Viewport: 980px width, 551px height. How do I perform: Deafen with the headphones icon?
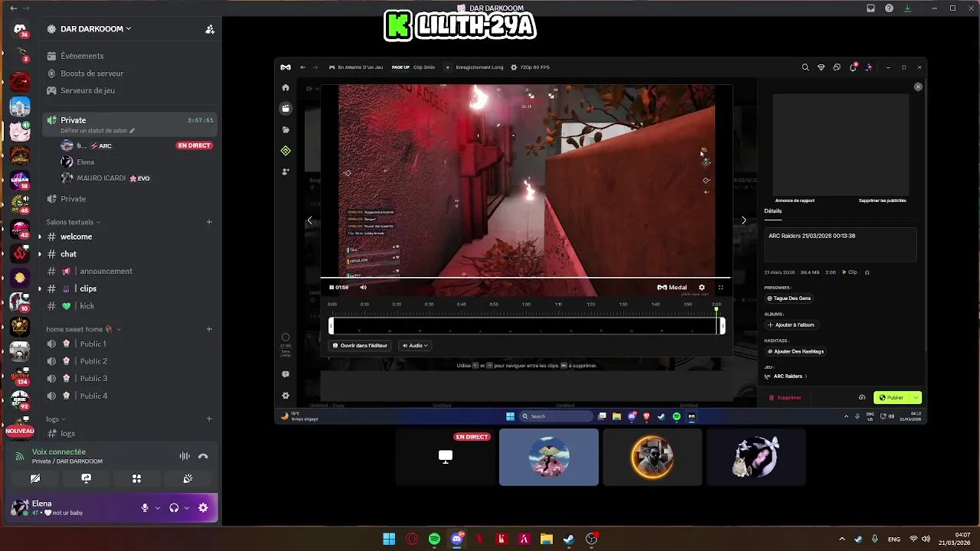(x=174, y=507)
